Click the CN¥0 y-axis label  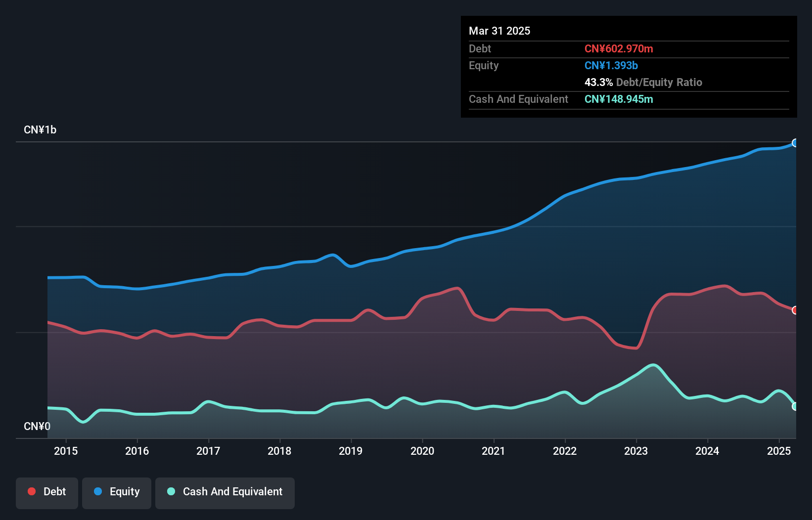pos(37,427)
